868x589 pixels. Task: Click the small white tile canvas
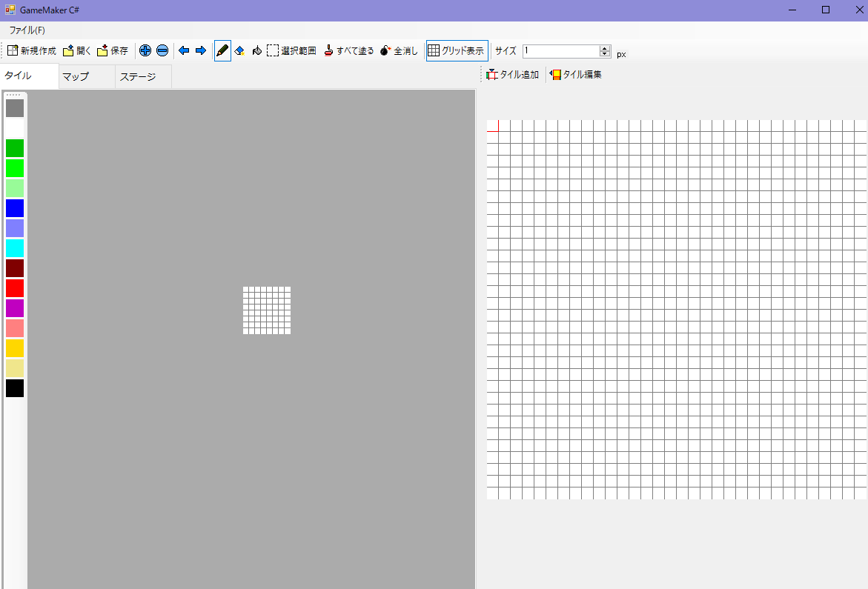coord(267,310)
